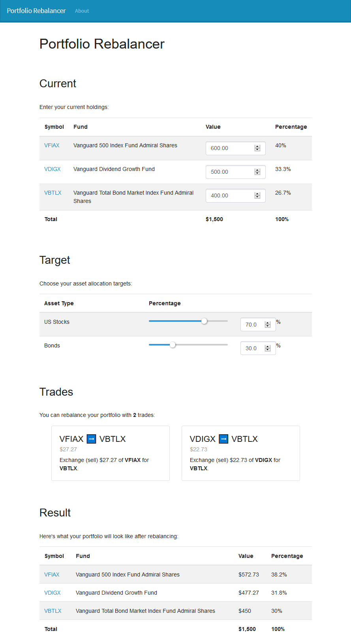Click the VDIGX to VBTLX arrow icon
The width and height of the screenshot is (351, 644).
pos(223,439)
